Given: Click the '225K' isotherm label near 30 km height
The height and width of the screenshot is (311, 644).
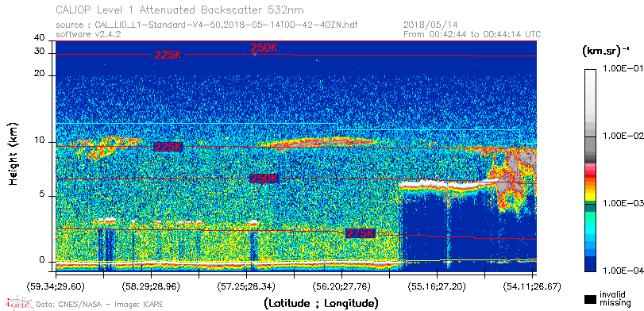Looking at the screenshot, I should (168, 55).
